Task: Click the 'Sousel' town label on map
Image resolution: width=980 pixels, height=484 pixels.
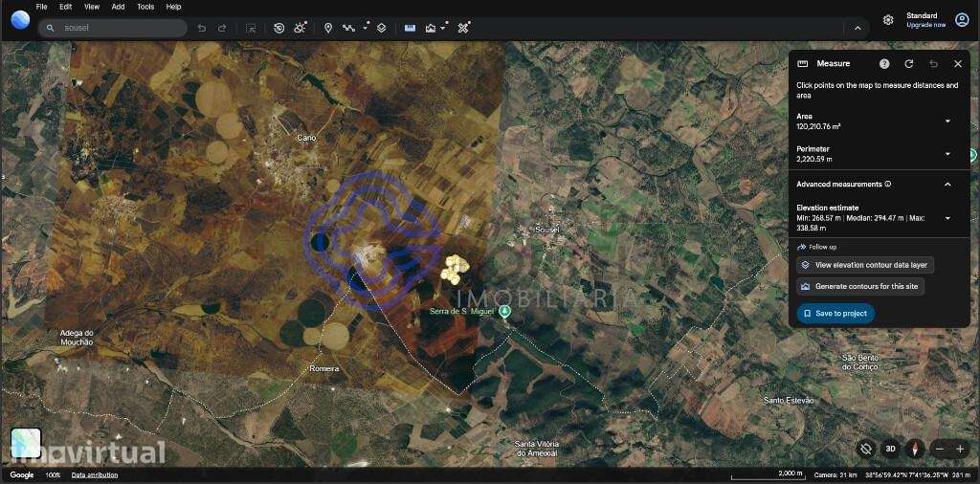Action: 546,230
